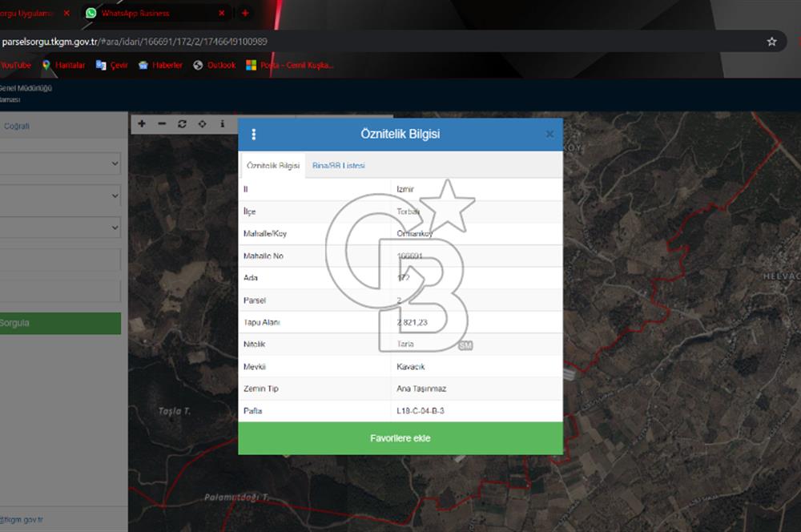Click the Zemin Tip label
Screen dimensions: 801x532
pyautogui.click(x=260, y=389)
